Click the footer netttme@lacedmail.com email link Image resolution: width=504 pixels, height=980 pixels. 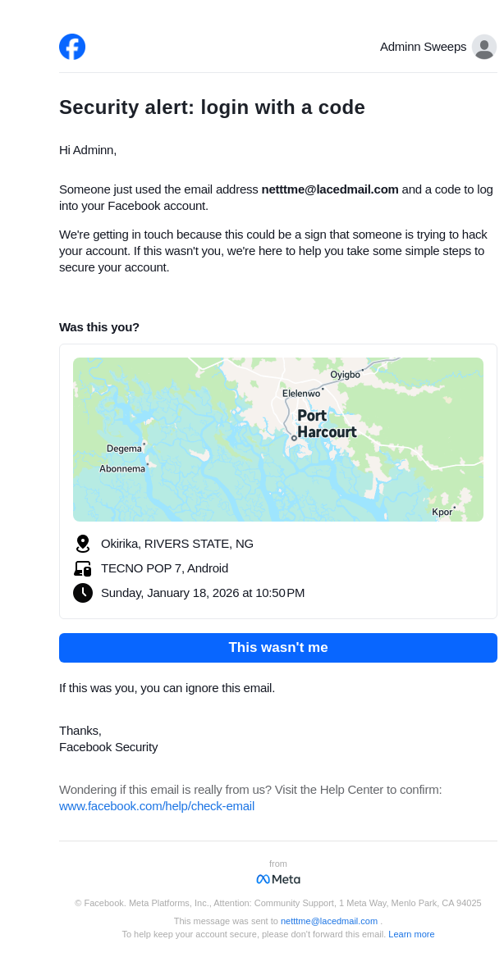pyautogui.click(x=329, y=921)
